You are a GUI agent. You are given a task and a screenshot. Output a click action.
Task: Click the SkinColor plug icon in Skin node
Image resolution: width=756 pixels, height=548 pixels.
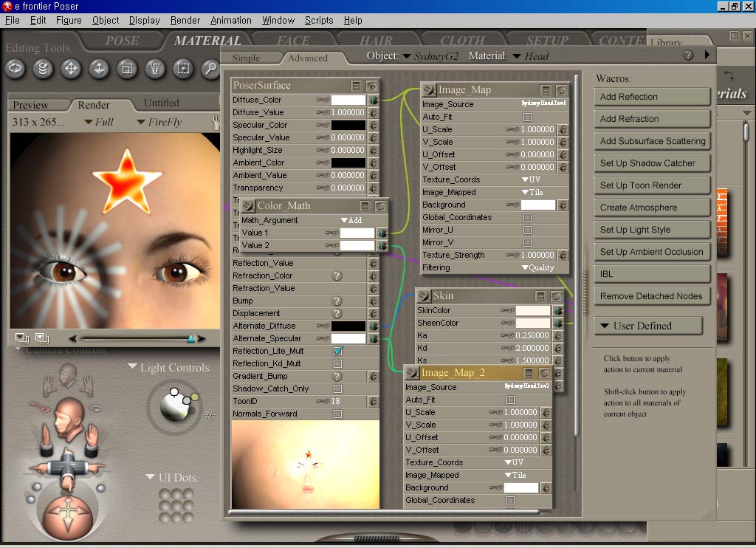(558, 311)
